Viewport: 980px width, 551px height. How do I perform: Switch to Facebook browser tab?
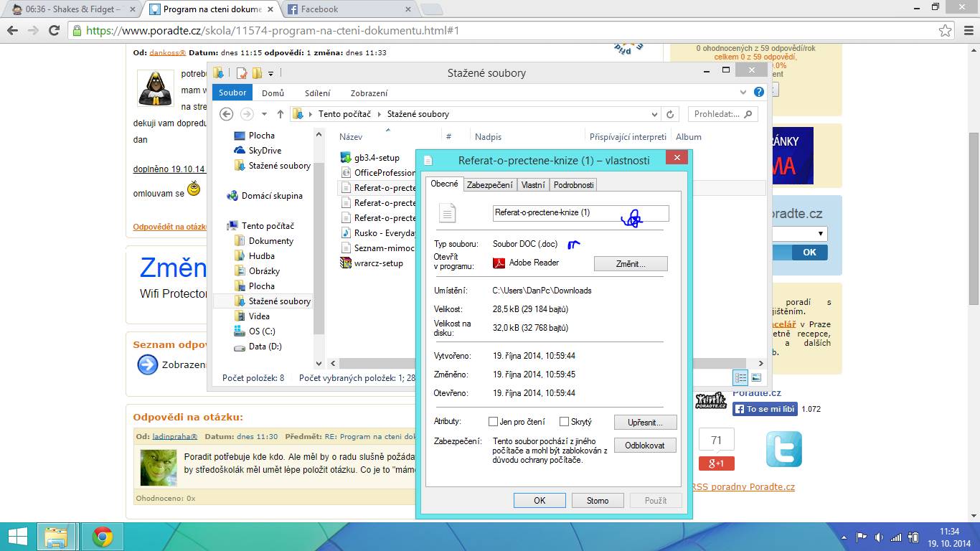click(x=348, y=9)
